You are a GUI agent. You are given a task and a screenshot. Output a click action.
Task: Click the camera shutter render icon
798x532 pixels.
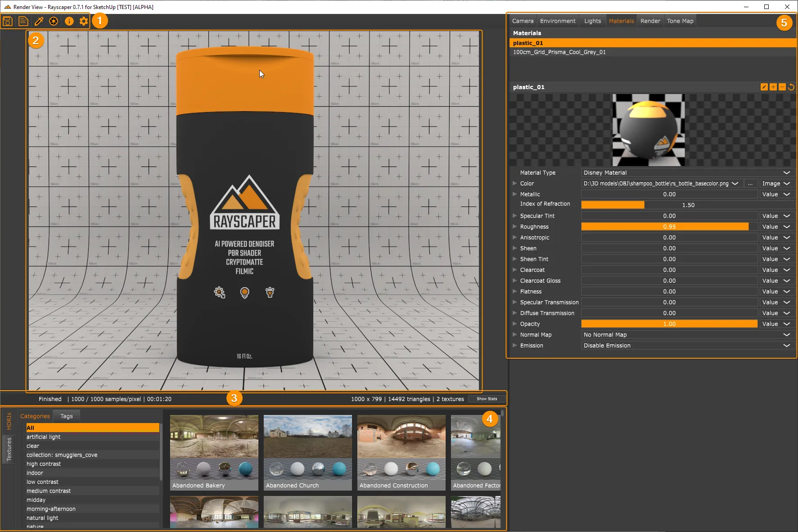point(54,21)
